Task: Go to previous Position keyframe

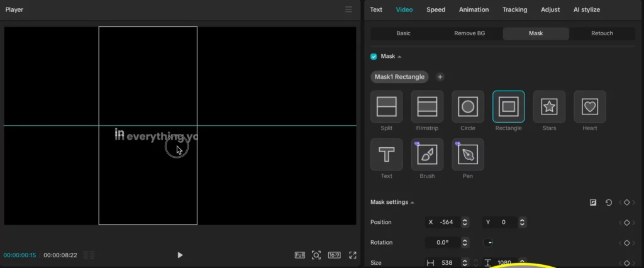Action: tap(620, 222)
